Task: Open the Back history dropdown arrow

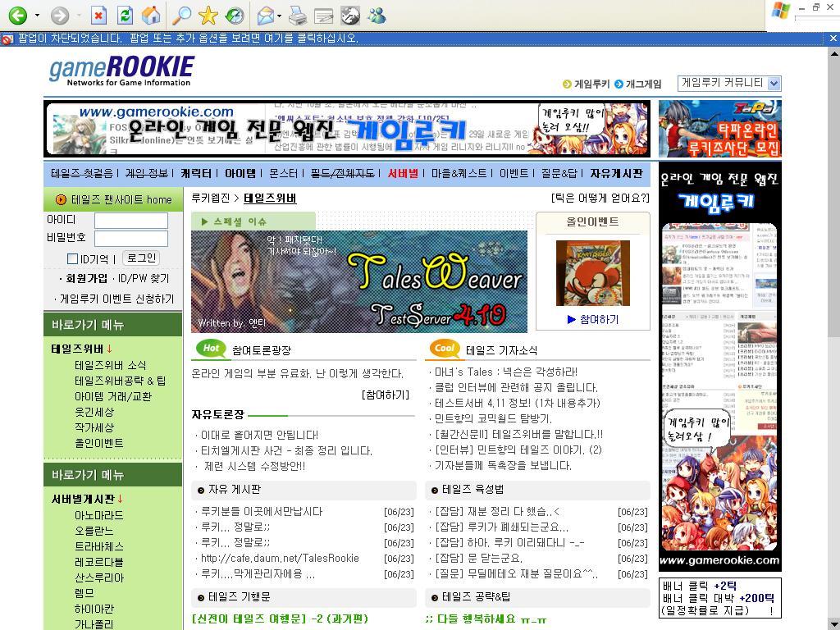Action: [x=37, y=16]
